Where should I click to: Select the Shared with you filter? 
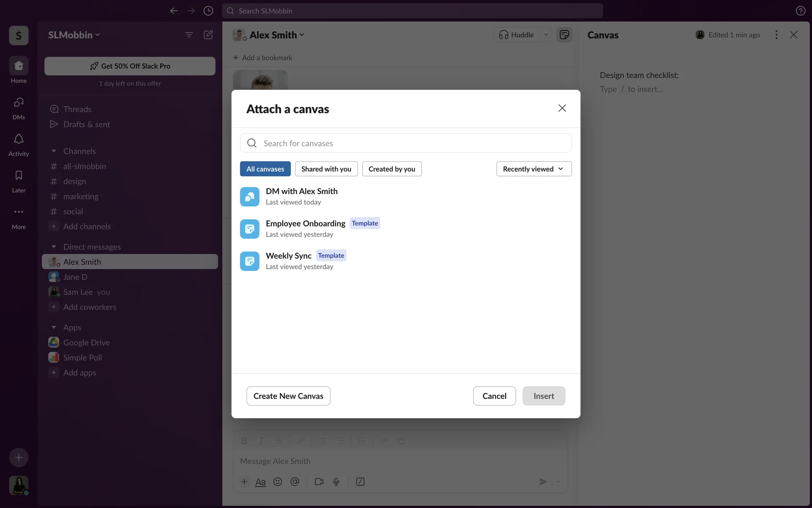pos(326,169)
